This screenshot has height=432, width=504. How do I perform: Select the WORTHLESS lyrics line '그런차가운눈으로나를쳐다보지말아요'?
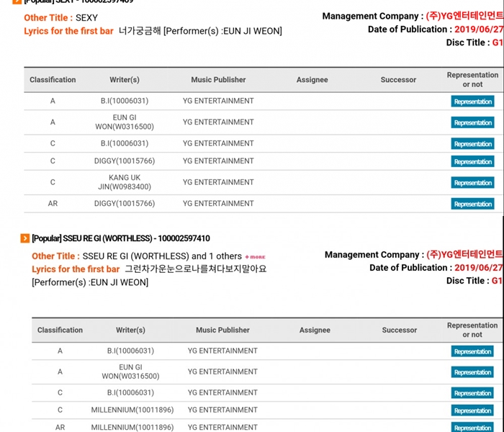[x=195, y=269]
